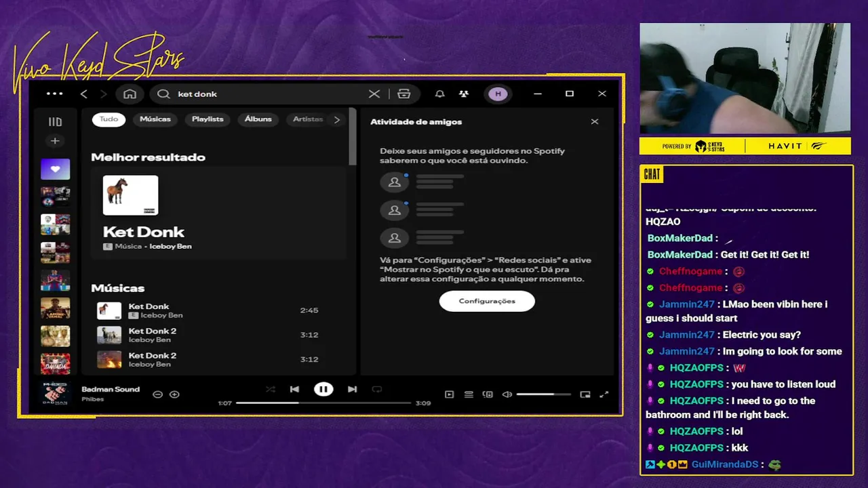
Task: Enter full screen with the expand icon
Action: click(604, 394)
